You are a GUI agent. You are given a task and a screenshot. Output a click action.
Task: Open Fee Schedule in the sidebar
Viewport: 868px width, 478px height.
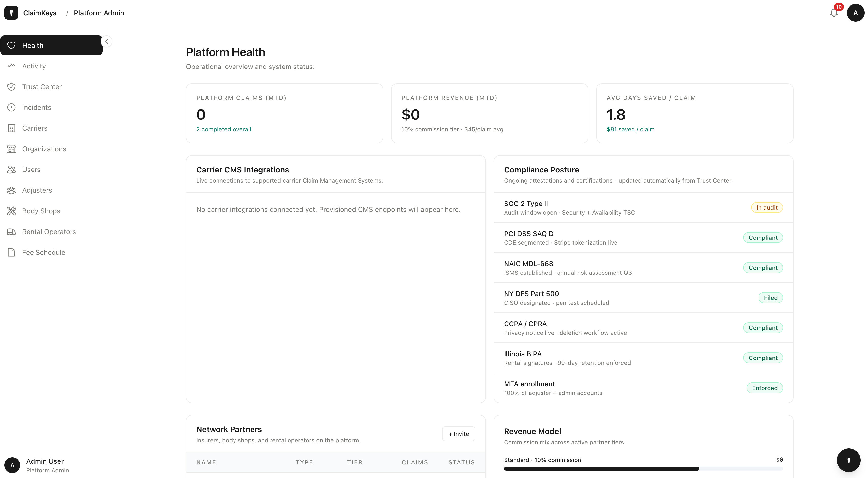(x=52, y=252)
